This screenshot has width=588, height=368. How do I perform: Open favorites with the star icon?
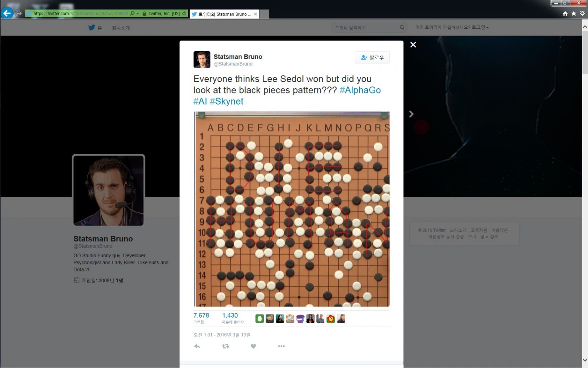574,14
